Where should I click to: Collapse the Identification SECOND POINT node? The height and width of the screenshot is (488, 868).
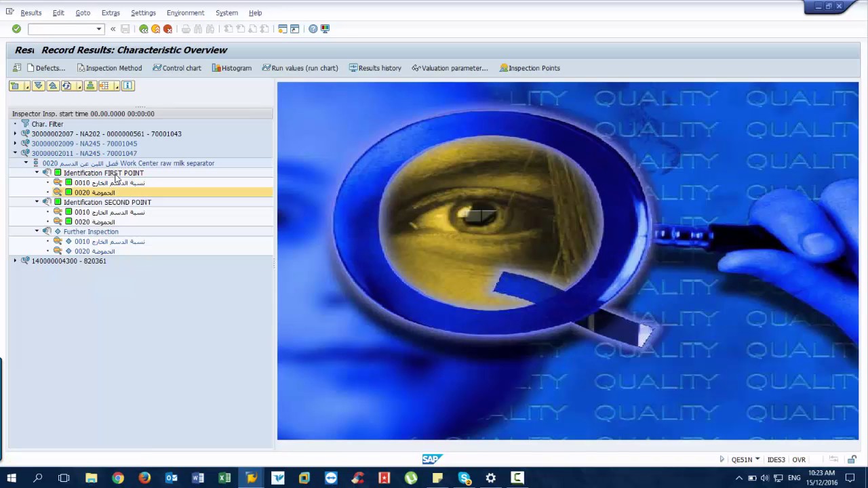point(37,202)
